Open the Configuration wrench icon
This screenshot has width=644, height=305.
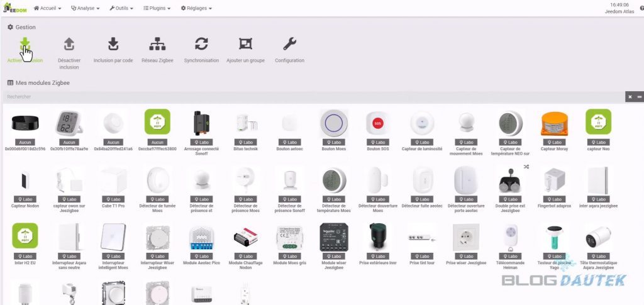pos(289,45)
